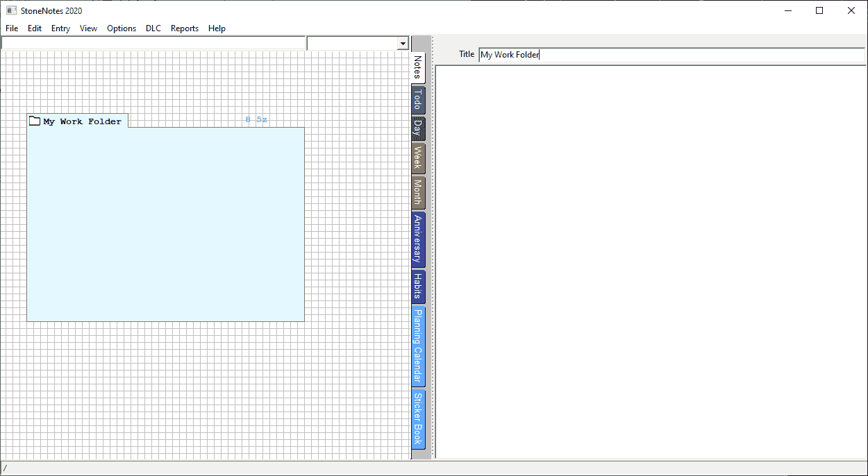
Task: Click the folder icon on My Work Folder
Action: [35, 121]
